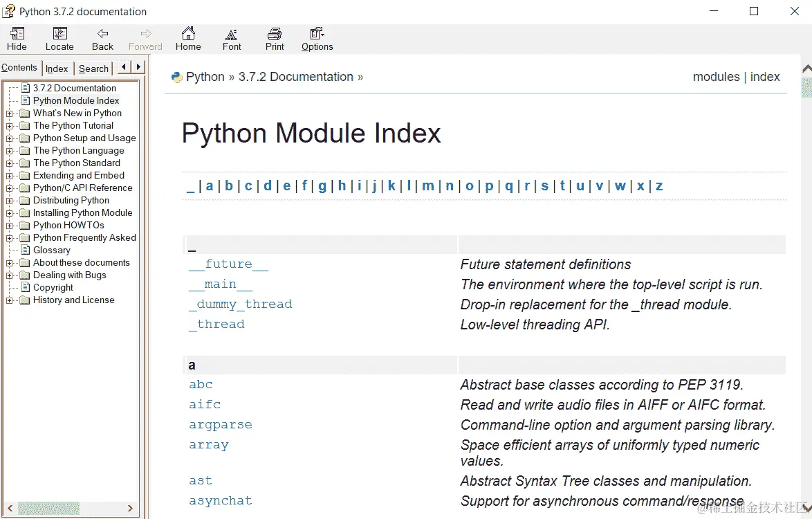Open the argparse module link
This screenshot has height=519, width=812.
pyautogui.click(x=220, y=425)
